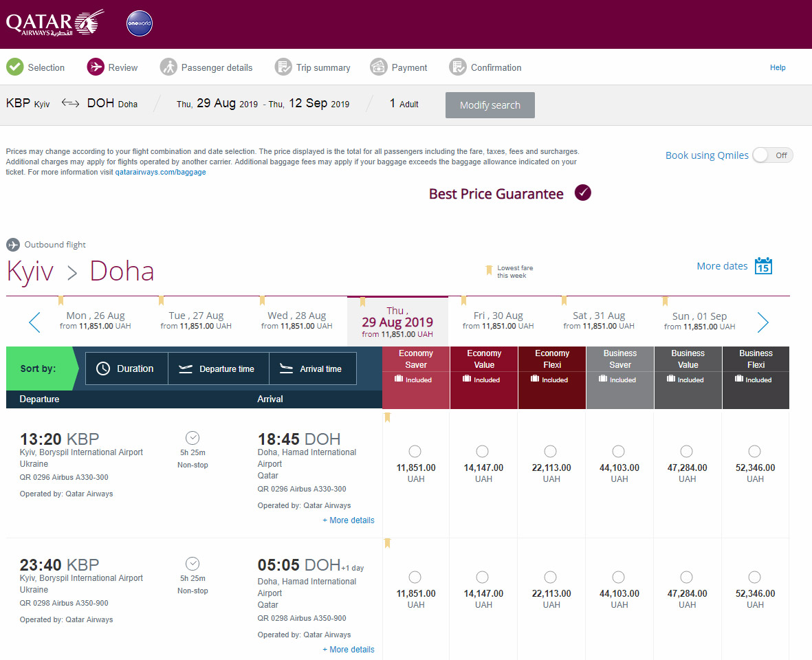This screenshot has height=660, width=812.
Task: Select Business Value 47,284.00 for 23:40 flight
Action: click(687, 577)
